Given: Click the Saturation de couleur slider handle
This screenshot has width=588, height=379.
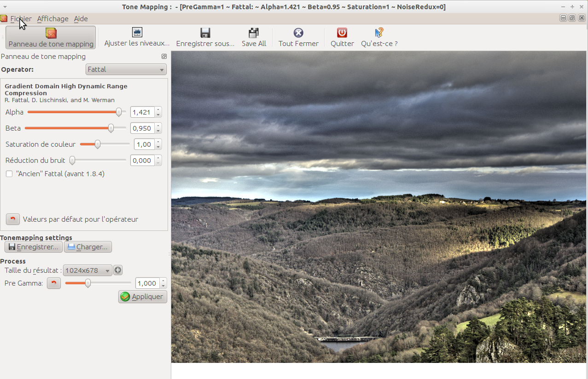Looking at the screenshot, I should tap(98, 144).
